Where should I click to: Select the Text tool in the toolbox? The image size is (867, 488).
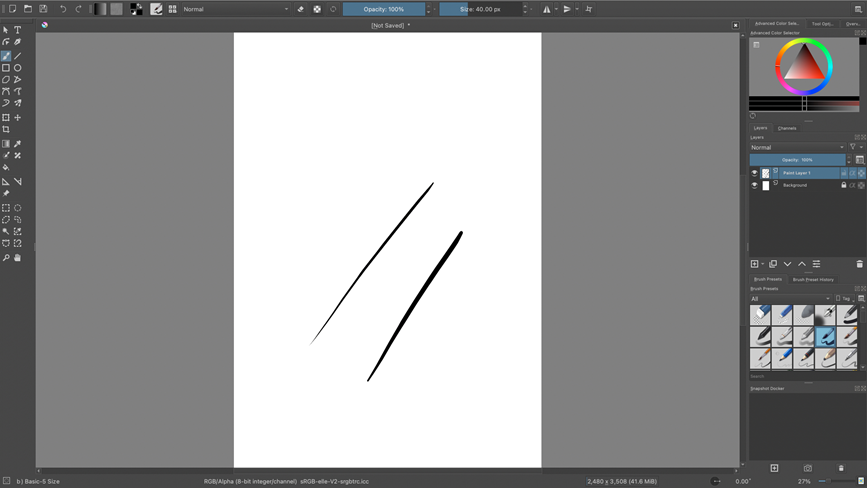(18, 30)
